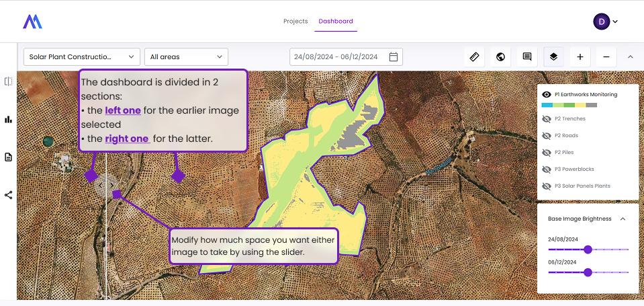Open the bar chart statistics icon

(x=8, y=119)
